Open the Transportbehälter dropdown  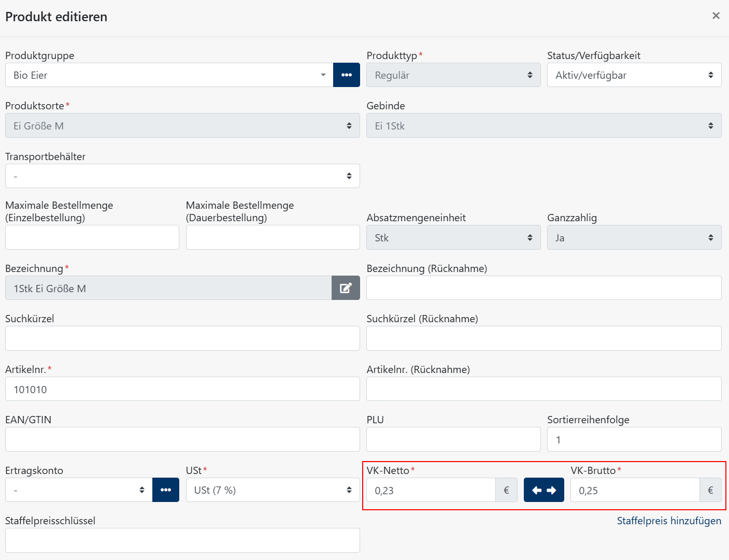(x=182, y=176)
